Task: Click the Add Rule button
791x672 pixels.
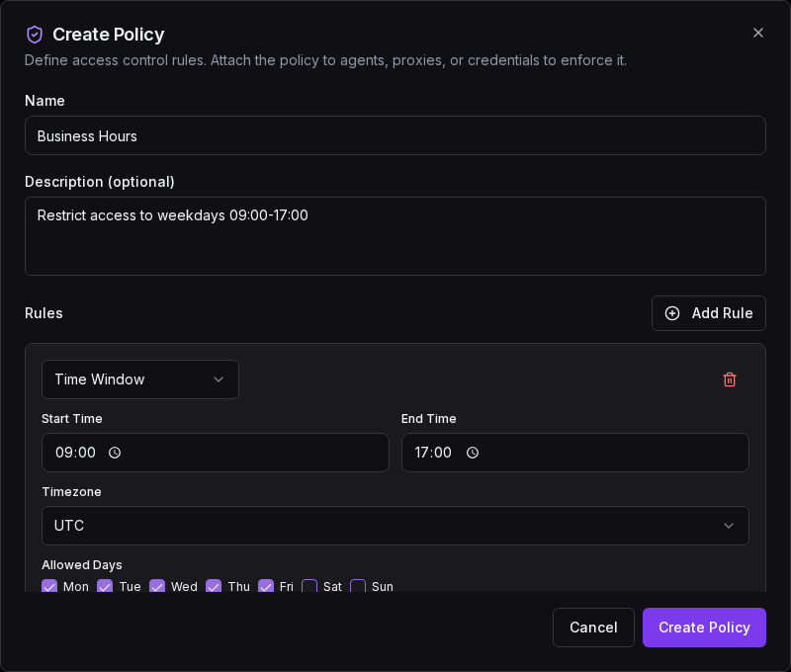Action: pyautogui.click(x=708, y=313)
